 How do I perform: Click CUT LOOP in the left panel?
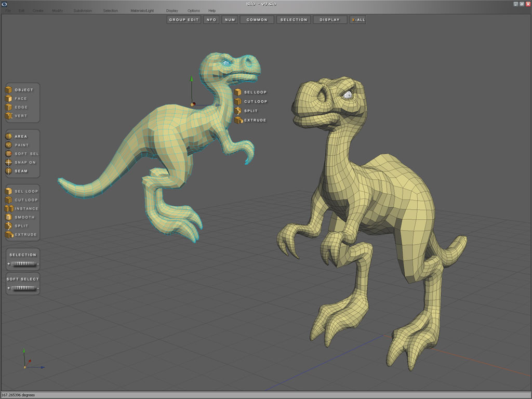click(21, 200)
